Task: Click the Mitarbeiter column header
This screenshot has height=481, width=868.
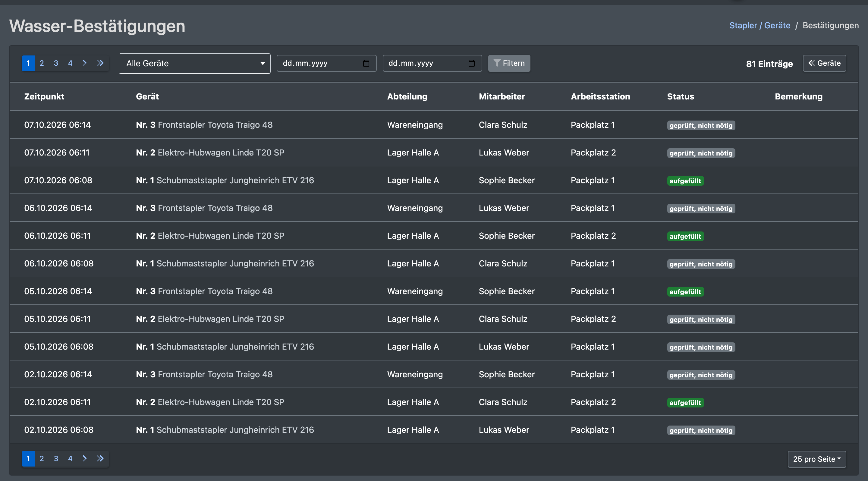Action: (502, 96)
